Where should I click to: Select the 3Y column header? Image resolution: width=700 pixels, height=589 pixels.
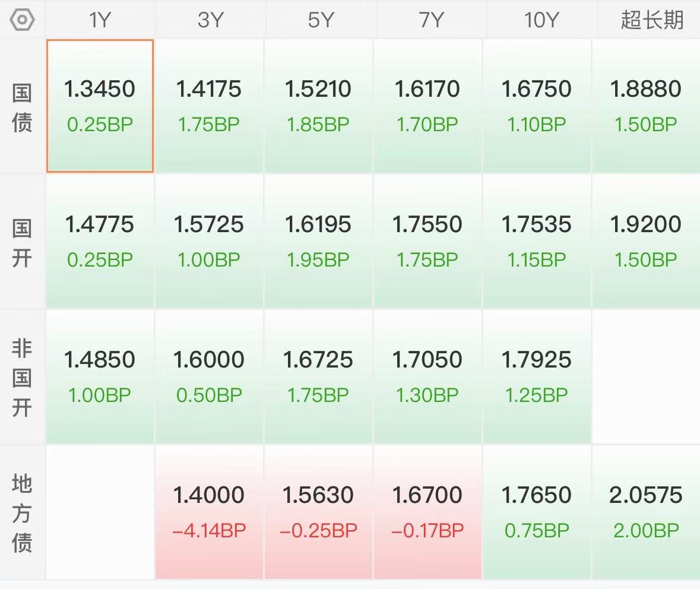coord(210,20)
